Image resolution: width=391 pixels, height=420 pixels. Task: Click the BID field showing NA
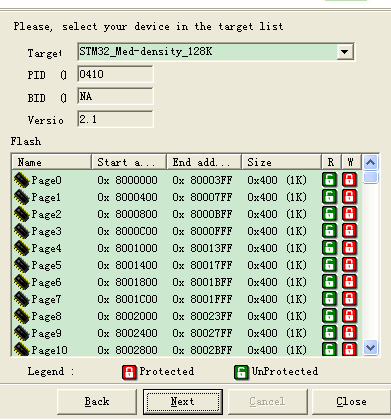115,96
